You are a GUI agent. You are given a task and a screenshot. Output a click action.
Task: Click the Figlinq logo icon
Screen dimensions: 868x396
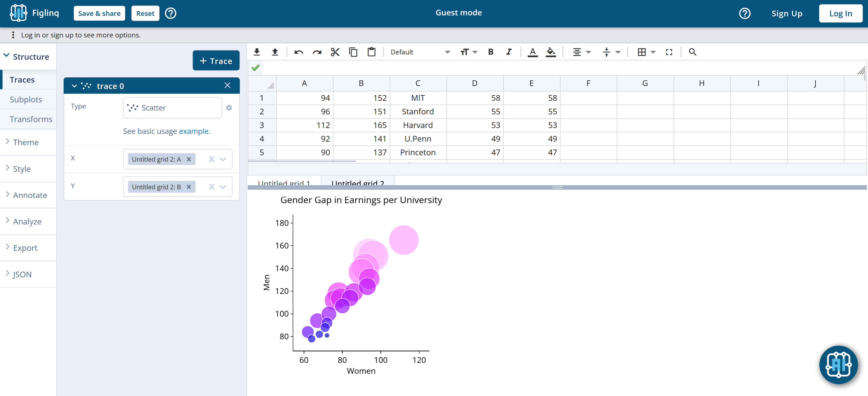pyautogui.click(x=19, y=13)
